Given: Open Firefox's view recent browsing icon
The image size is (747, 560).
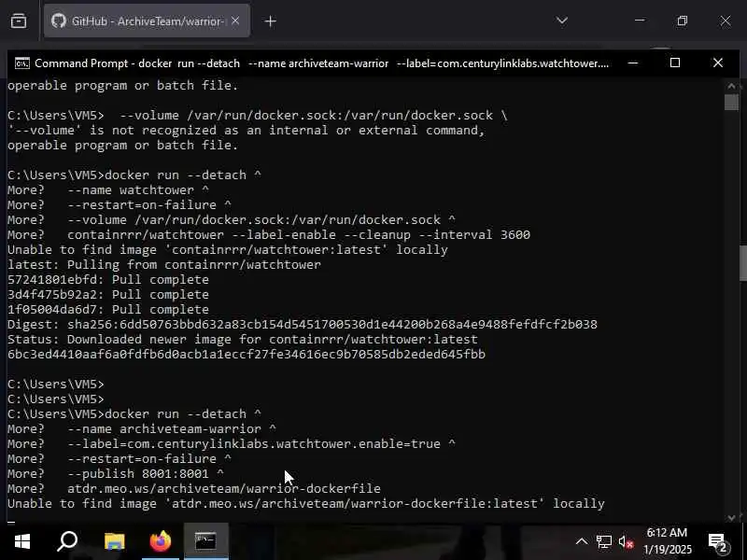Looking at the screenshot, I should click(19, 21).
